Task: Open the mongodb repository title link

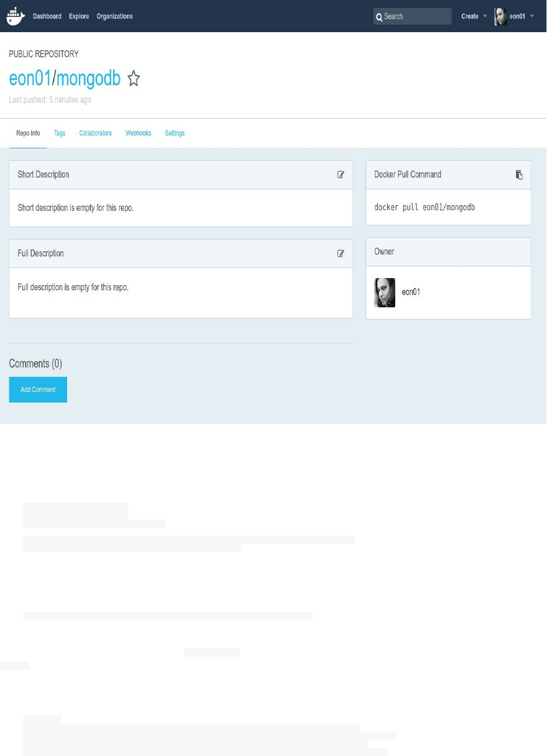Action: pos(89,78)
